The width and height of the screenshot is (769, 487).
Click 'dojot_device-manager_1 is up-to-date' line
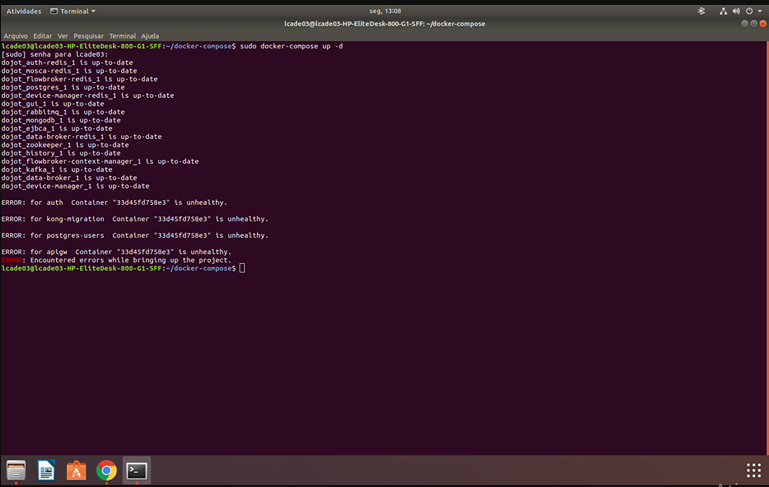(76, 186)
